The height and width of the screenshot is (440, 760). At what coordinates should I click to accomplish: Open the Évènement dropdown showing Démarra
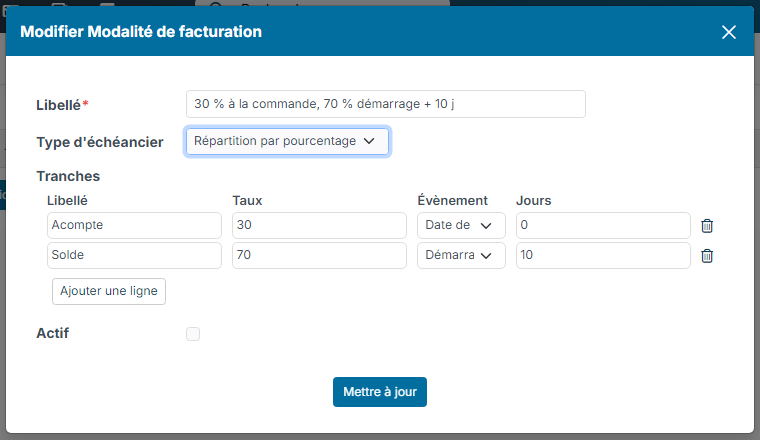(461, 255)
